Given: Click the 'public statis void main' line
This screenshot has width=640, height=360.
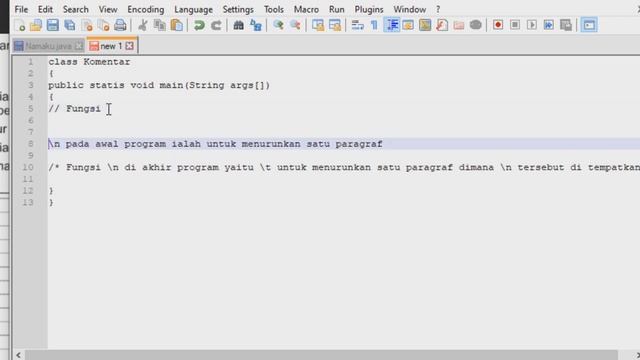Looking at the screenshot, I should [x=159, y=85].
